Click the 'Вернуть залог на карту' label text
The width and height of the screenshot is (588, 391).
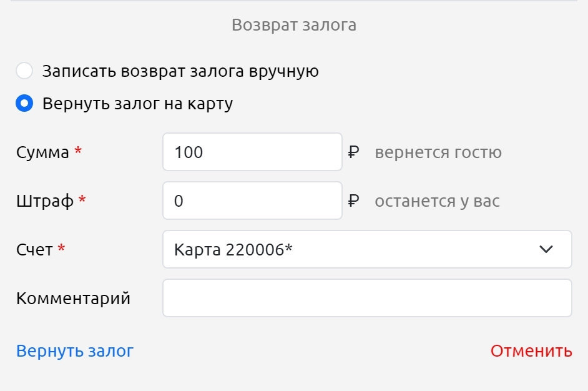click(x=137, y=103)
